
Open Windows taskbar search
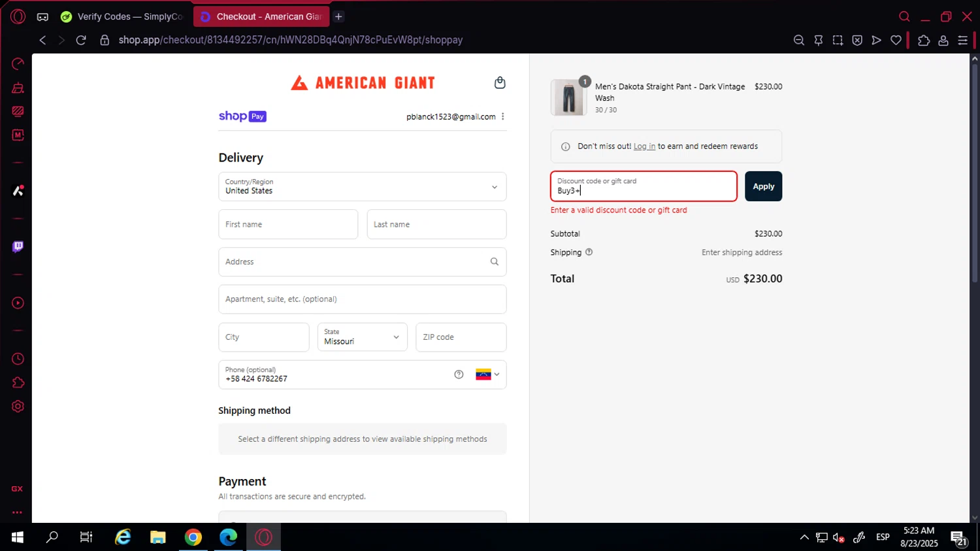click(52, 537)
